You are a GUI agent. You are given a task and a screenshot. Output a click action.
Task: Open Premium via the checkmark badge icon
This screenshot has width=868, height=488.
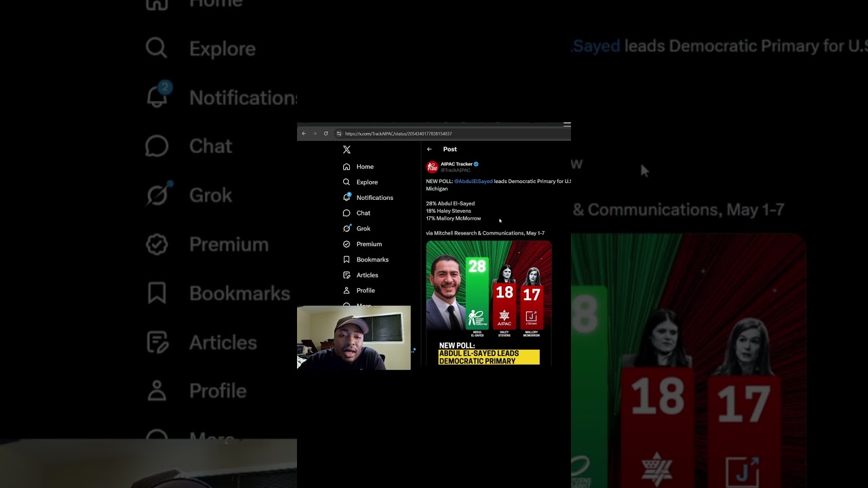(x=347, y=244)
